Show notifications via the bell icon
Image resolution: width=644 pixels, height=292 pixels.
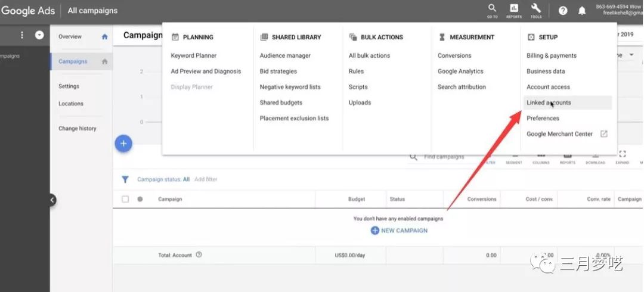click(582, 11)
